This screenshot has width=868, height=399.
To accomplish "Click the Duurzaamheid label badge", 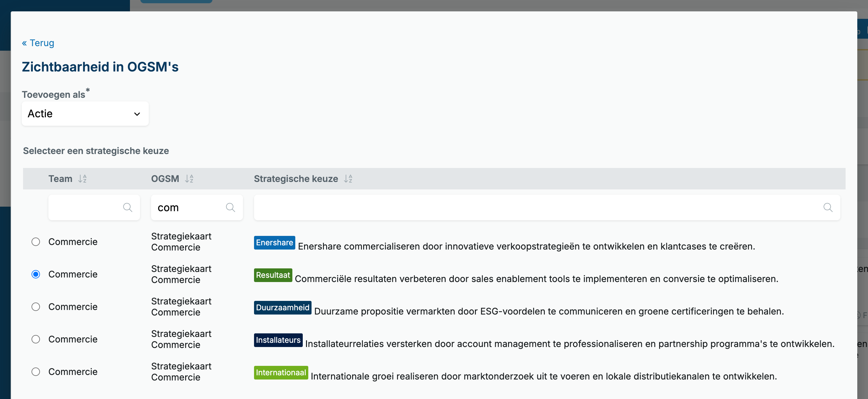I will pyautogui.click(x=282, y=308).
